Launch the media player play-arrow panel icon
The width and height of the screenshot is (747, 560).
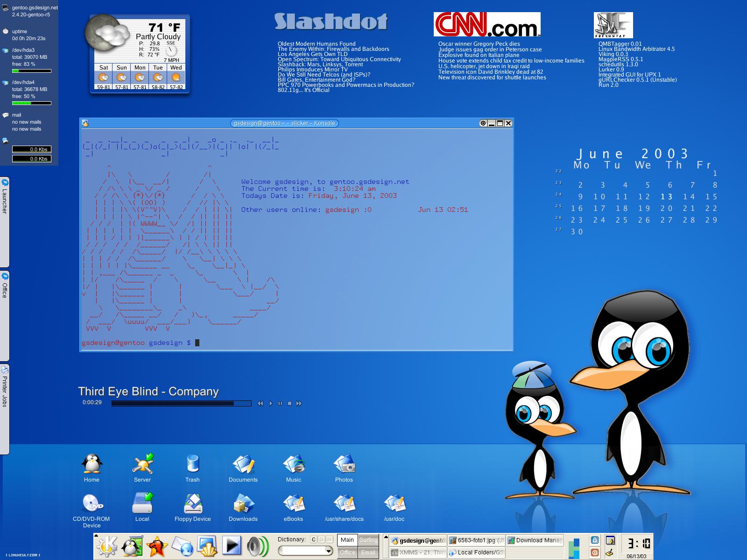pyautogui.click(x=231, y=546)
